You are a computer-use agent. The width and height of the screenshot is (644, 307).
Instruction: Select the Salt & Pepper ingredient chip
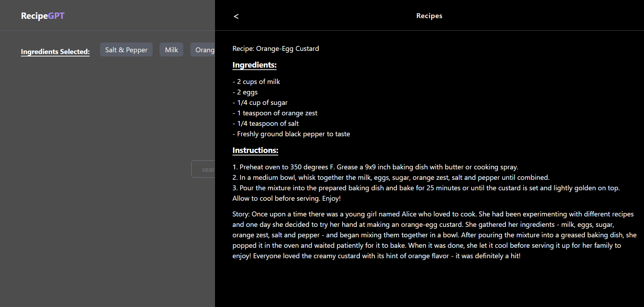(x=126, y=50)
